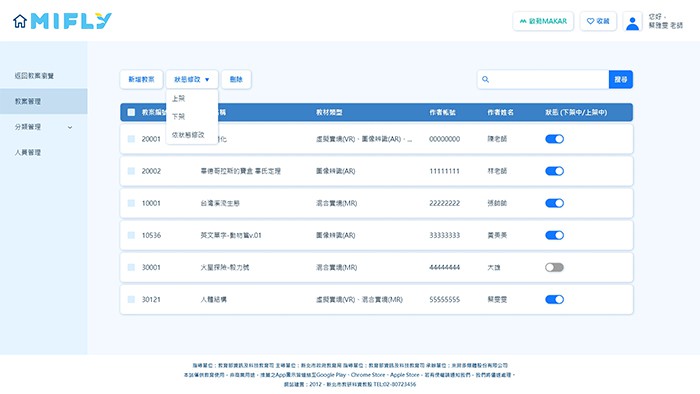Select the checkbox for lesson 10536
Image resolution: width=700 pixels, height=394 pixels.
tap(131, 235)
